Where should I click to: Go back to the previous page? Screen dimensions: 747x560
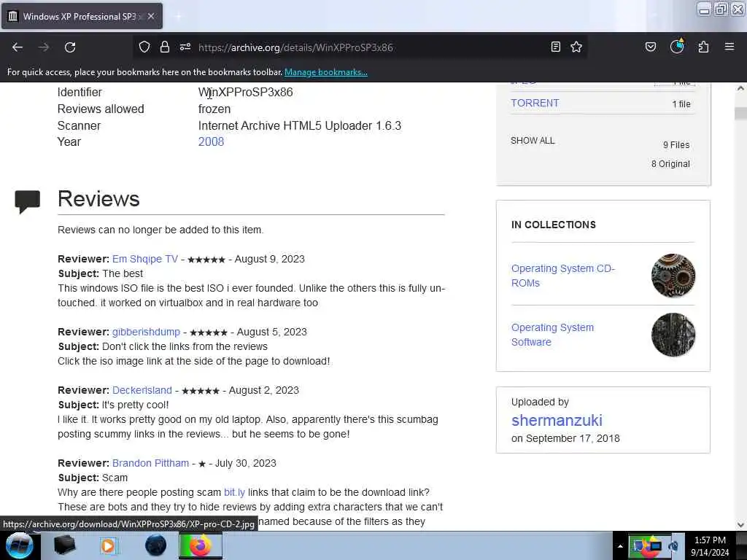[18, 47]
